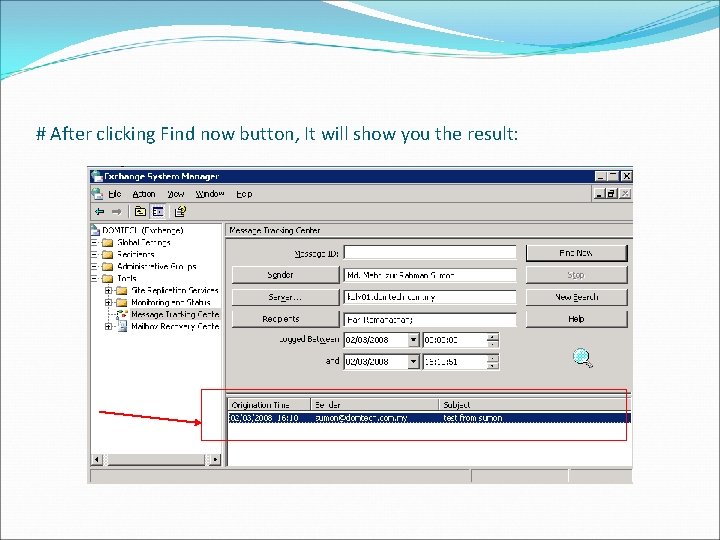Click the Mailbox Recovery Center tree icon
The image size is (720, 540).
click(x=122, y=326)
